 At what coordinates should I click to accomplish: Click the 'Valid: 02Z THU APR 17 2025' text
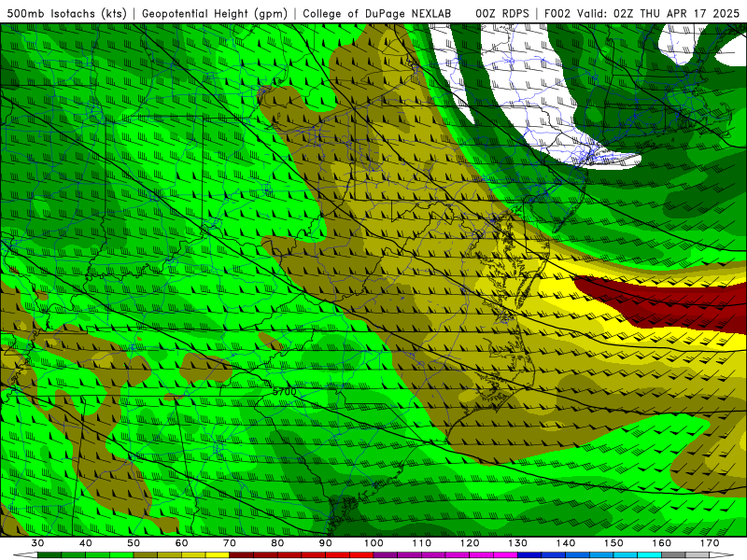tap(658, 13)
